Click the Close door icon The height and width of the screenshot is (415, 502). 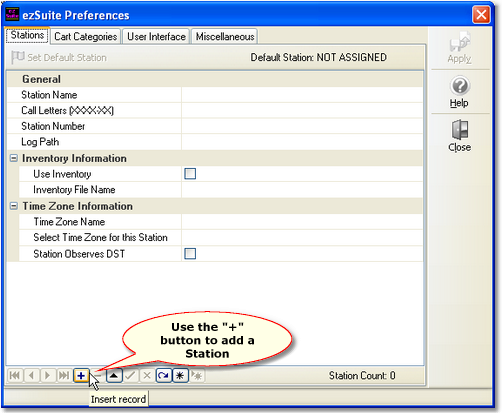[x=459, y=136]
